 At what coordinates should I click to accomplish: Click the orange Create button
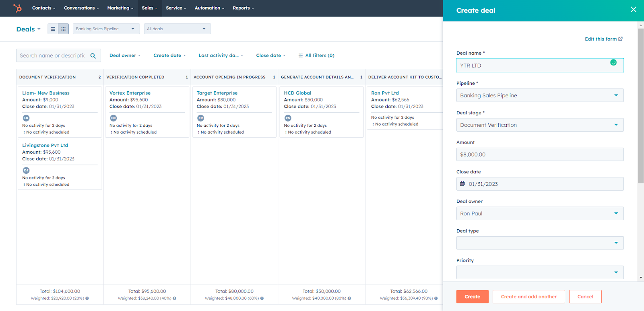[x=473, y=297]
